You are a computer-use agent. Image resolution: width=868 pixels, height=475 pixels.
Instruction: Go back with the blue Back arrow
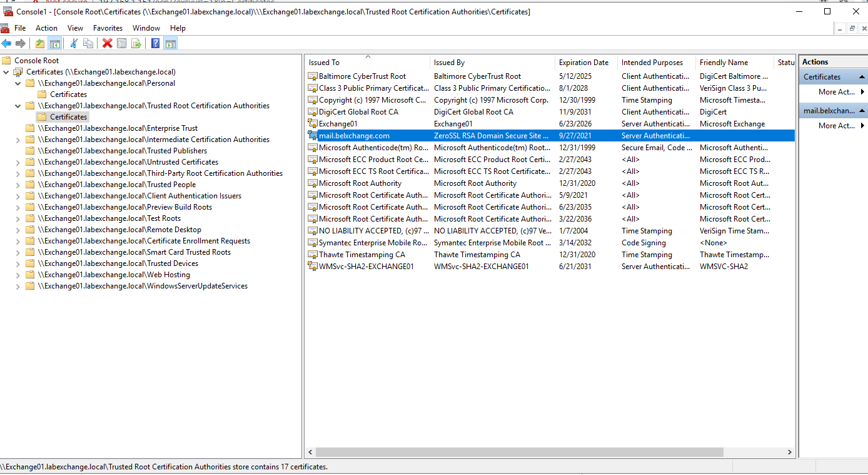pos(6,43)
